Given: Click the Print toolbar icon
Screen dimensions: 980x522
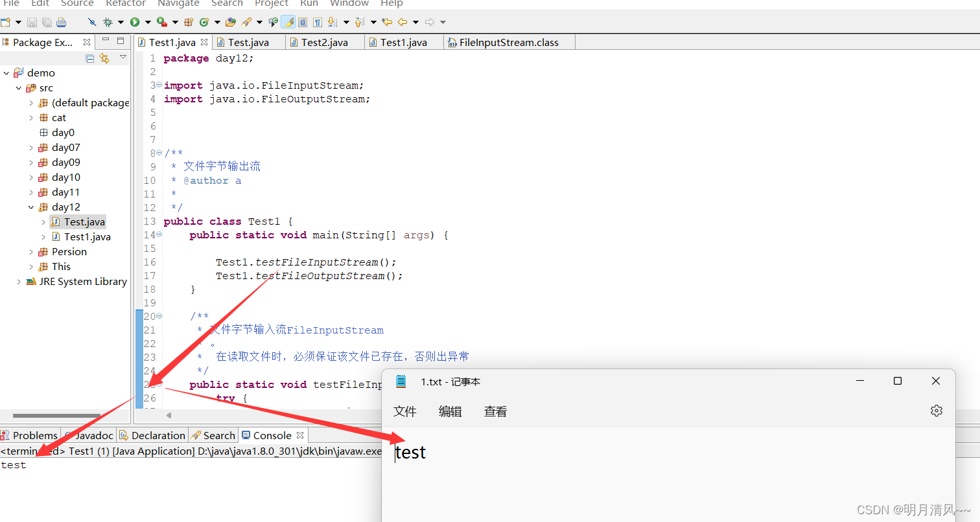Looking at the screenshot, I should coord(61,22).
